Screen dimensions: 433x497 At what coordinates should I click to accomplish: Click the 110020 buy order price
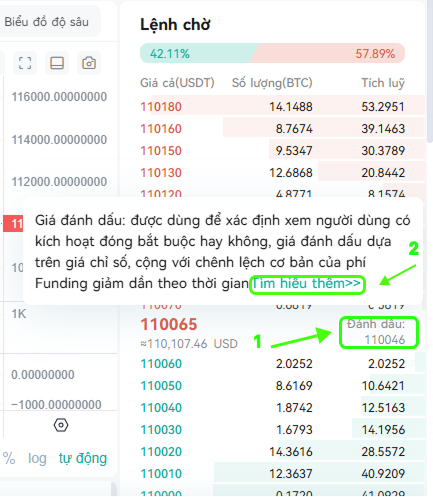point(161,452)
